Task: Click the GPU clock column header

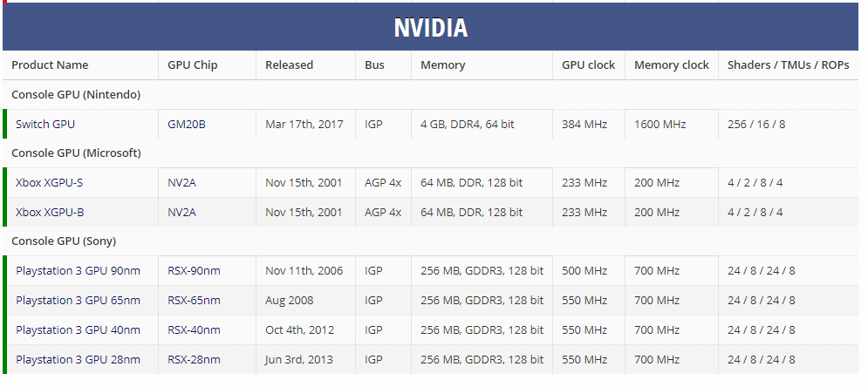Action: (x=588, y=64)
